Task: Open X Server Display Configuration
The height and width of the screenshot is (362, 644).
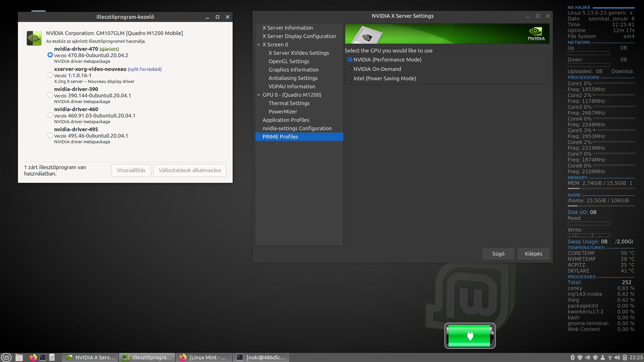Action: point(299,36)
